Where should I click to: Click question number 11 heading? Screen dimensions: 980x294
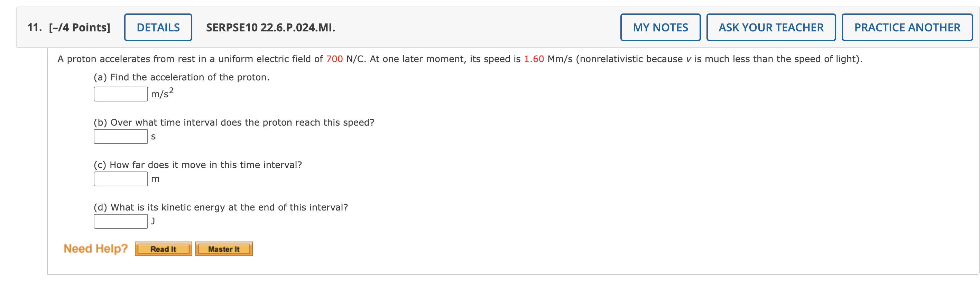point(33,27)
